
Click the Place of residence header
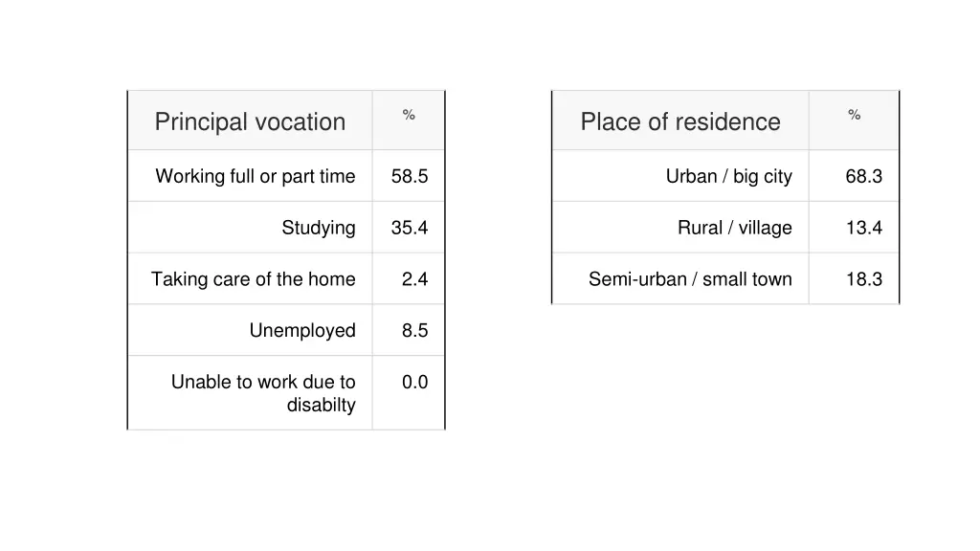click(x=680, y=121)
